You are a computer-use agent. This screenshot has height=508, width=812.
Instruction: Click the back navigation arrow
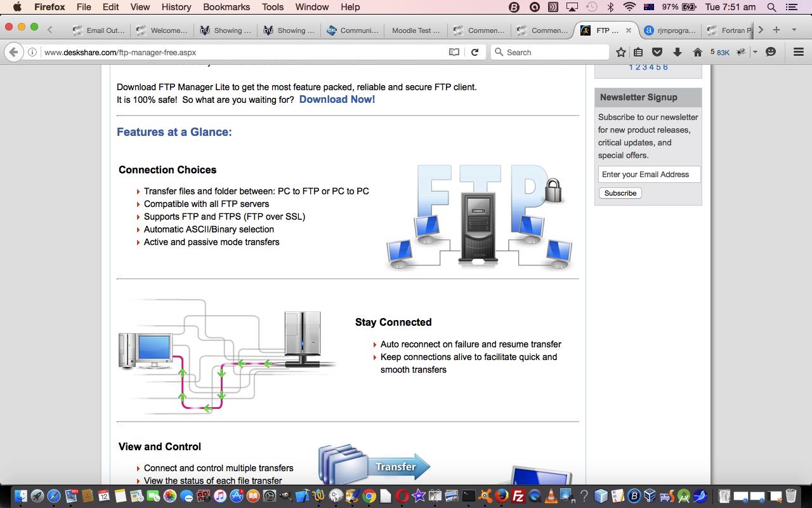tap(14, 52)
